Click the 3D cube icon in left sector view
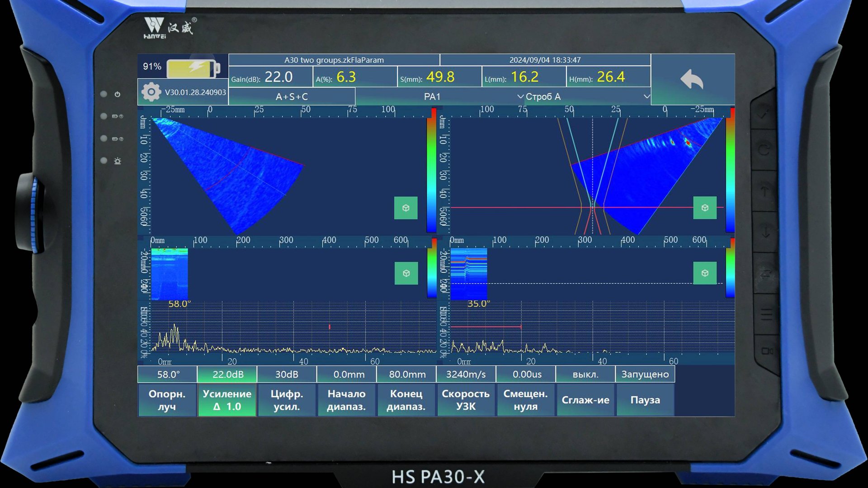Screen dimensions: 868x488 pyautogui.click(x=406, y=208)
